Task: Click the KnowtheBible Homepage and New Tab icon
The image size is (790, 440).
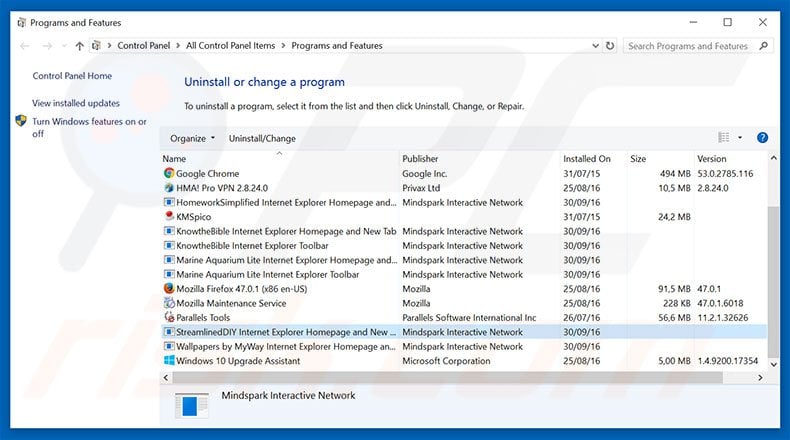Action: 169,231
